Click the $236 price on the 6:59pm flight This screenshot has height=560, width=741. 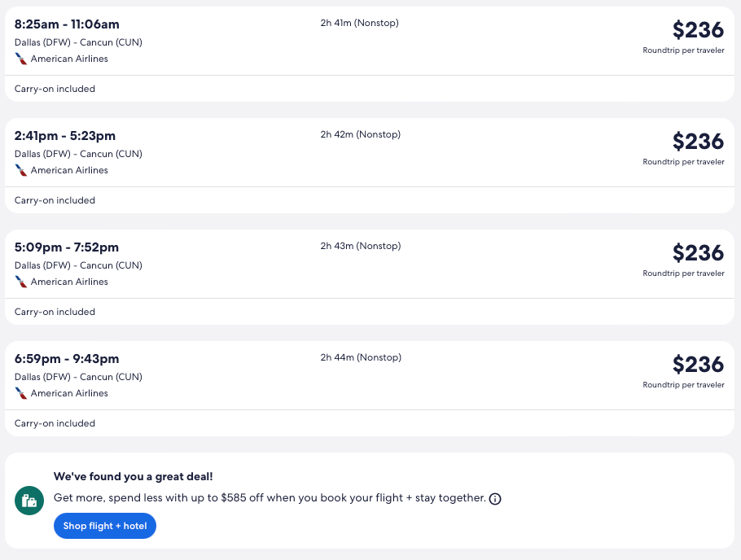click(x=698, y=365)
